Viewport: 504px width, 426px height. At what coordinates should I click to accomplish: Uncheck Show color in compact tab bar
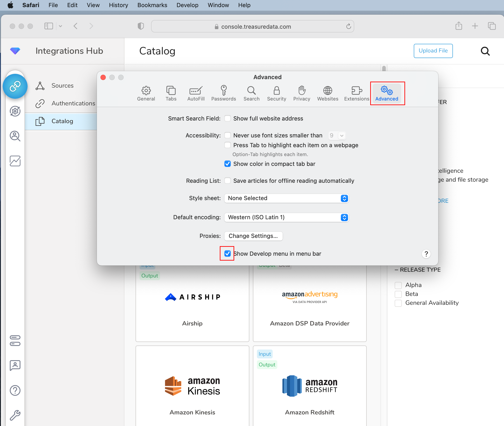[227, 164]
